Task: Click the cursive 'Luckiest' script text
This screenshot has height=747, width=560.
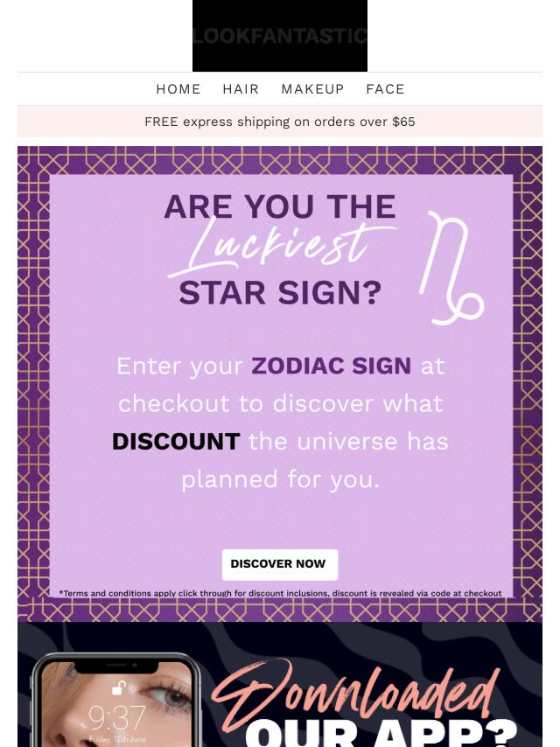Action: [280, 245]
